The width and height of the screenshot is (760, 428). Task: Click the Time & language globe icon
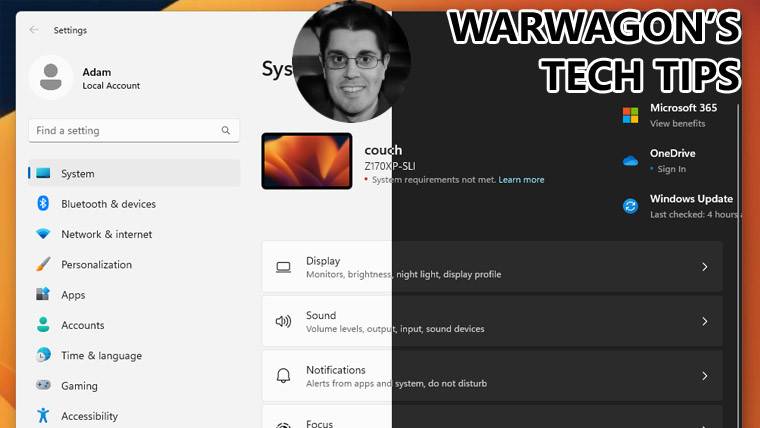pyautogui.click(x=43, y=355)
